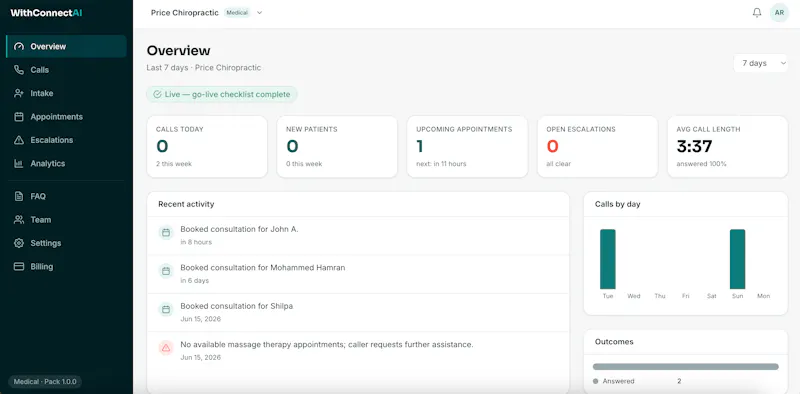The image size is (800, 394).
Task: Click the Calls phone icon
Action: tap(19, 70)
